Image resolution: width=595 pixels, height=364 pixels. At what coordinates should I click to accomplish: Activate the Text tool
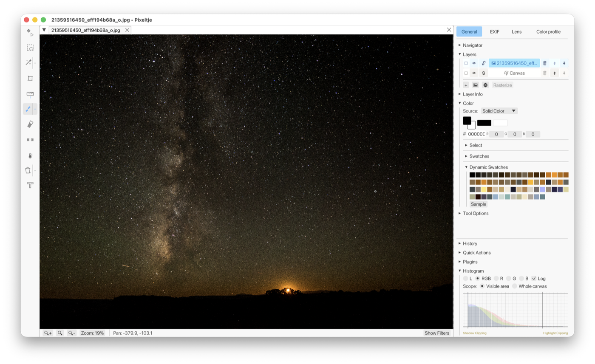(x=30, y=185)
